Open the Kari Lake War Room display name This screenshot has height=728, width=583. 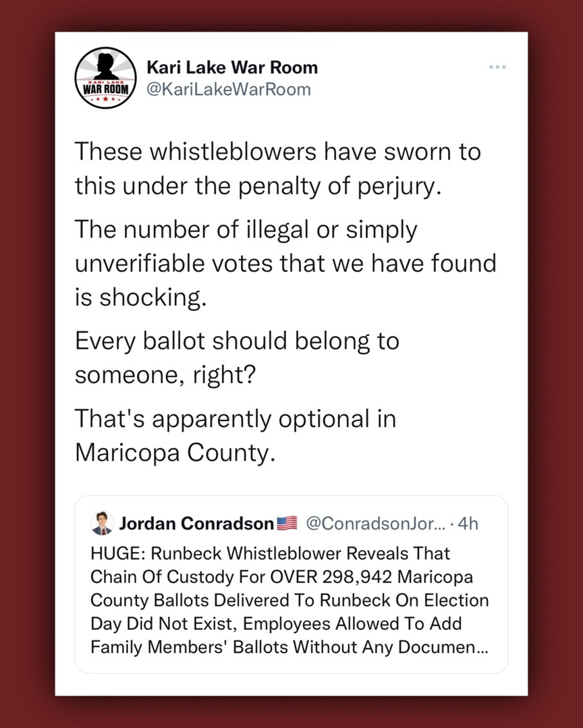click(x=231, y=67)
